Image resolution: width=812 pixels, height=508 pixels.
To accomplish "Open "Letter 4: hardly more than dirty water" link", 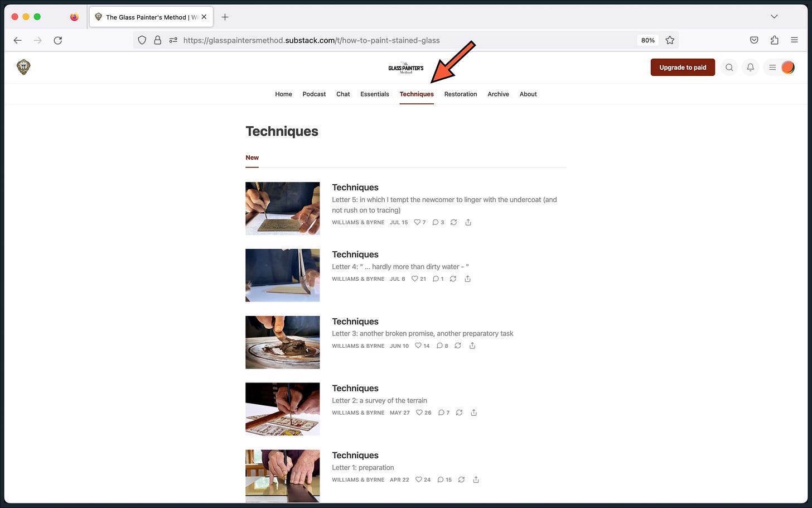I will pyautogui.click(x=400, y=267).
